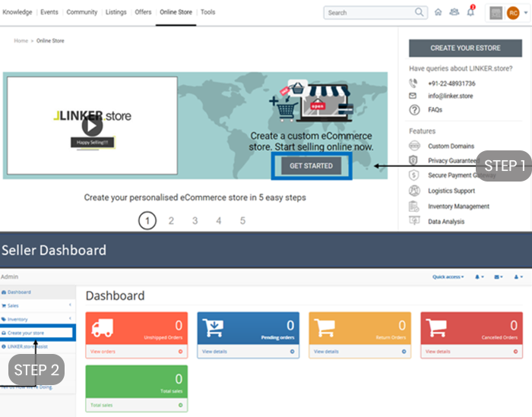Play the LINKER.store intro video
532x417 pixels.
92,126
